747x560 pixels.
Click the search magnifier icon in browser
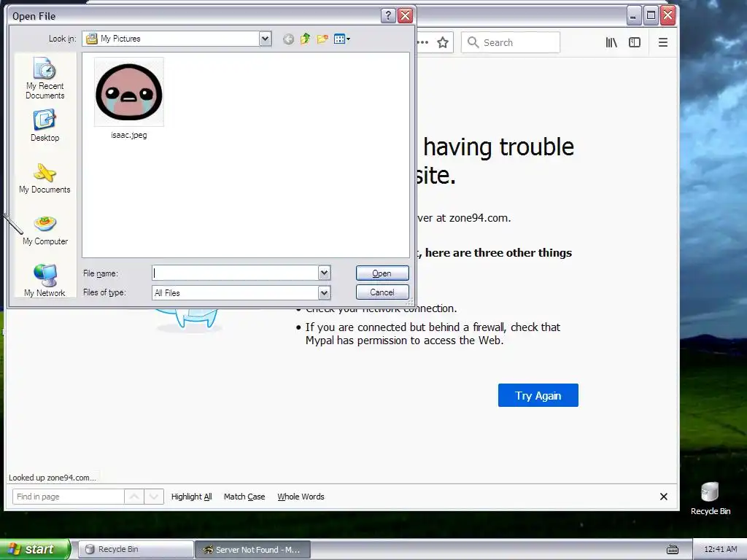click(x=473, y=42)
